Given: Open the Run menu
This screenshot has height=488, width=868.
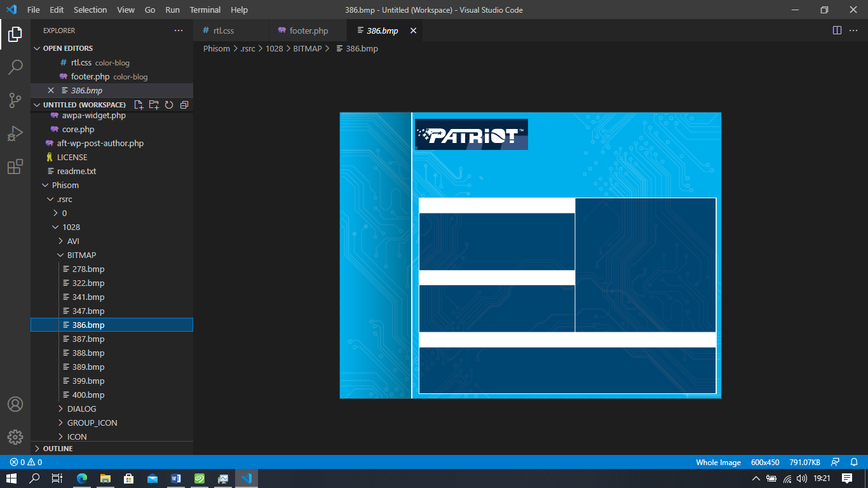Looking at the screenshot, I should pyautogui.click(x=172, y=10).
